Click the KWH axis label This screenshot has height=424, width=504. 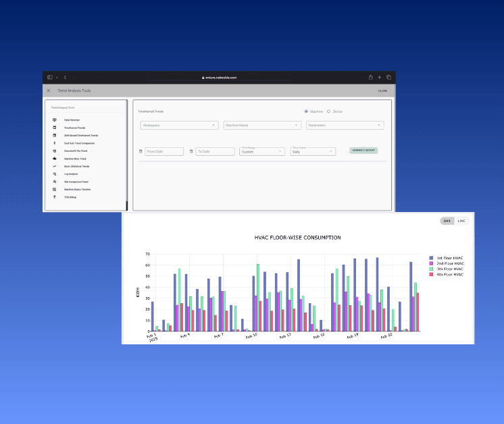coord(138,292)
